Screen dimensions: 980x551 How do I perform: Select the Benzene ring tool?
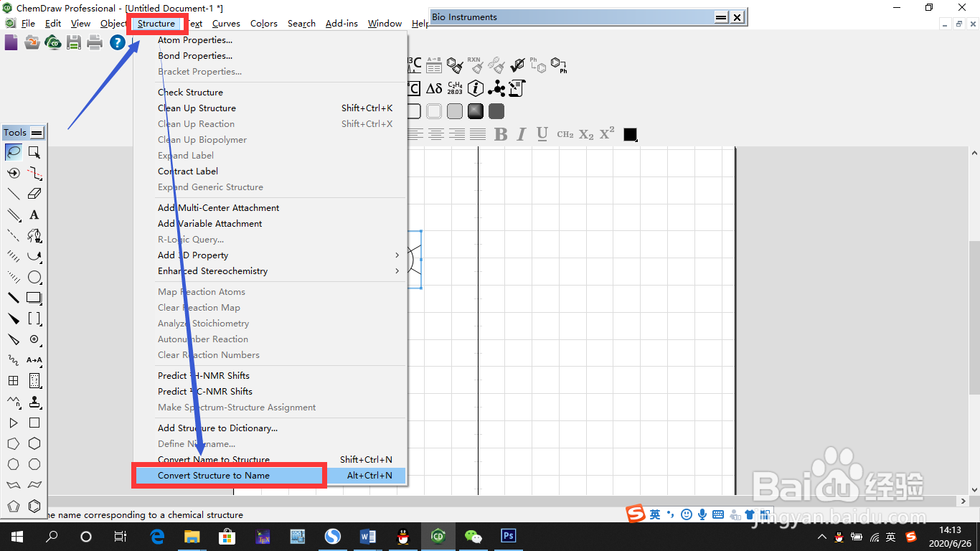pyautogui.click(x=34, y=506)
